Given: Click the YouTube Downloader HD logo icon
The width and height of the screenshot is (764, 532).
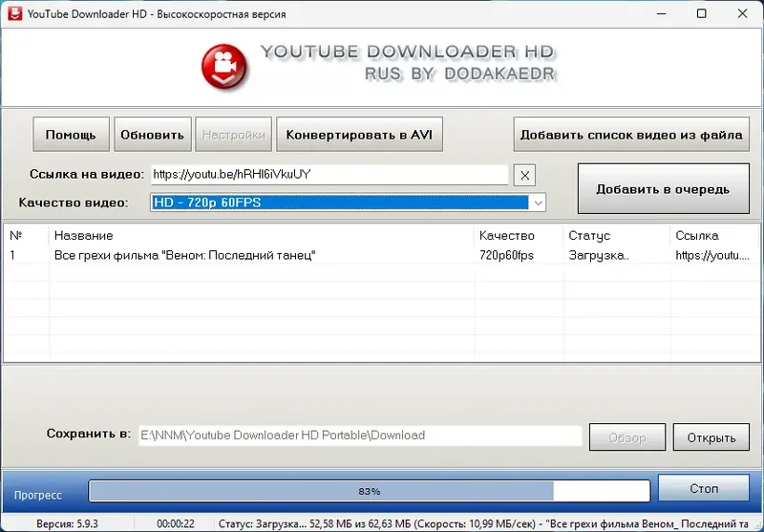Looking at the screenshot, I should click(224, 67).
